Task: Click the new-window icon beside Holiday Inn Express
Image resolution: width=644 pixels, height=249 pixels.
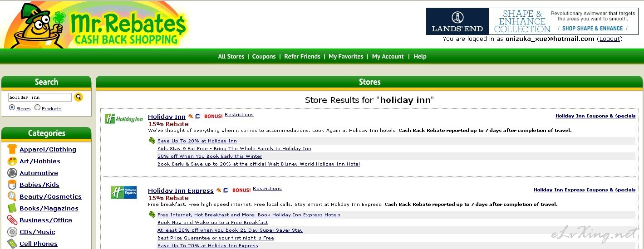Action: (226, 190)
